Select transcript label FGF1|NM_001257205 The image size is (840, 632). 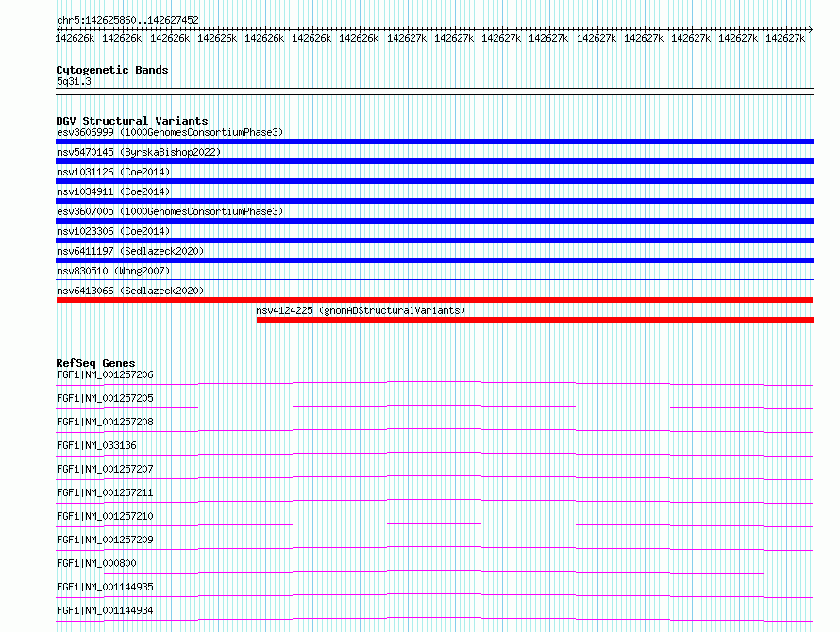(105, 398)
